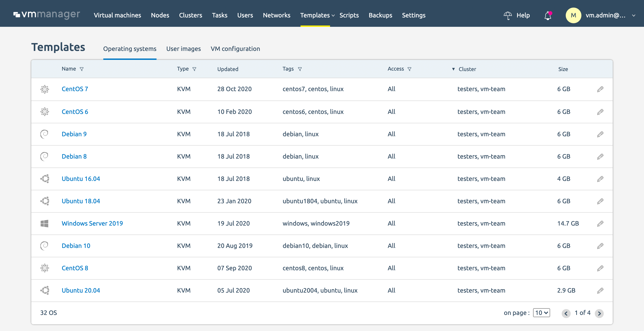644x331 pixels.
Task: Open Nodes section
Action: [x=160, y=15]
